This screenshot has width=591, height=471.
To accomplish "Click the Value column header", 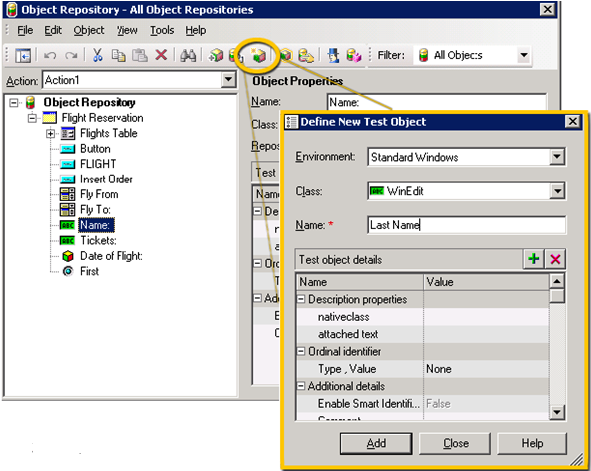I will (x=486, y=282).
